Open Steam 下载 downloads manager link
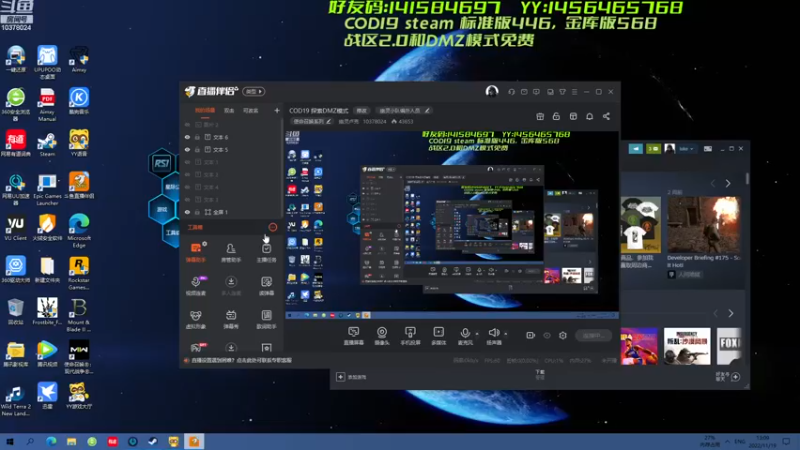800x450 pixels. 540,374
